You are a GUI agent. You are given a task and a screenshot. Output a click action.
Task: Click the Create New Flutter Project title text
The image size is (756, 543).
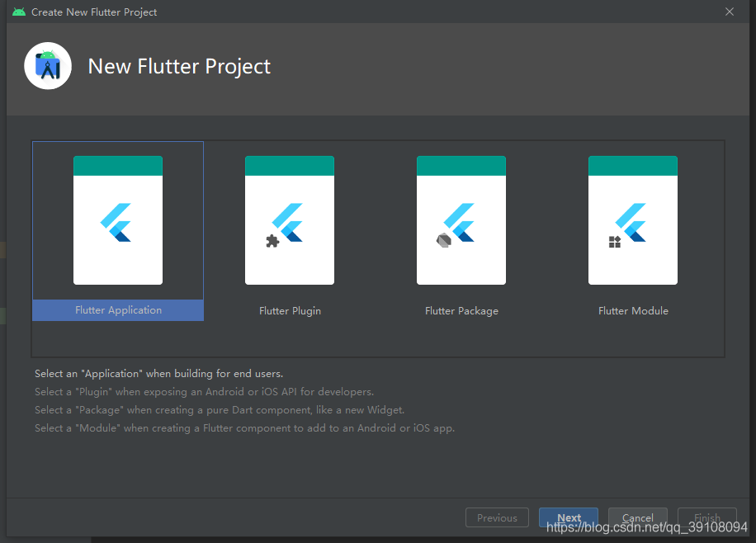[94, 12]
